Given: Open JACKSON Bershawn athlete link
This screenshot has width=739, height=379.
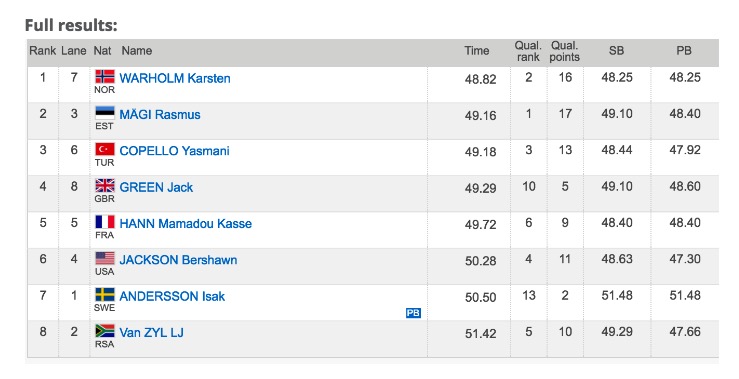Looking at the screenshot, I should [178, 260].
